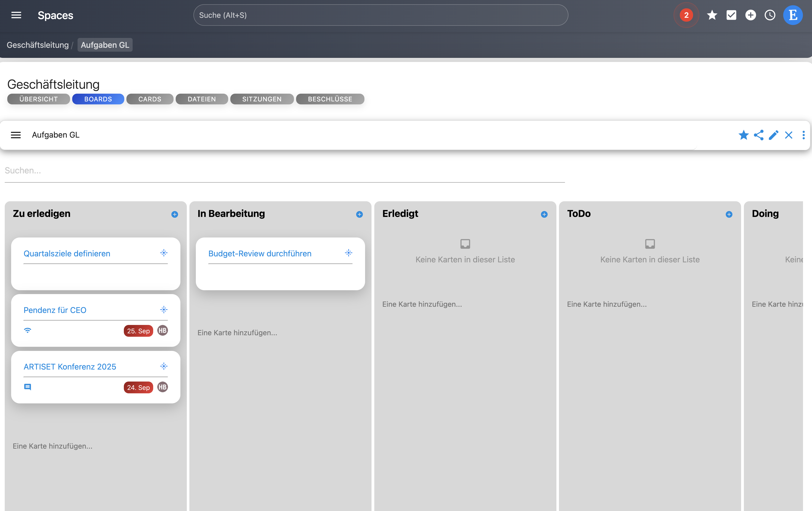Switch to the SITZUNGEN tab
Screen dimensions: 812x511
[262, 99]
